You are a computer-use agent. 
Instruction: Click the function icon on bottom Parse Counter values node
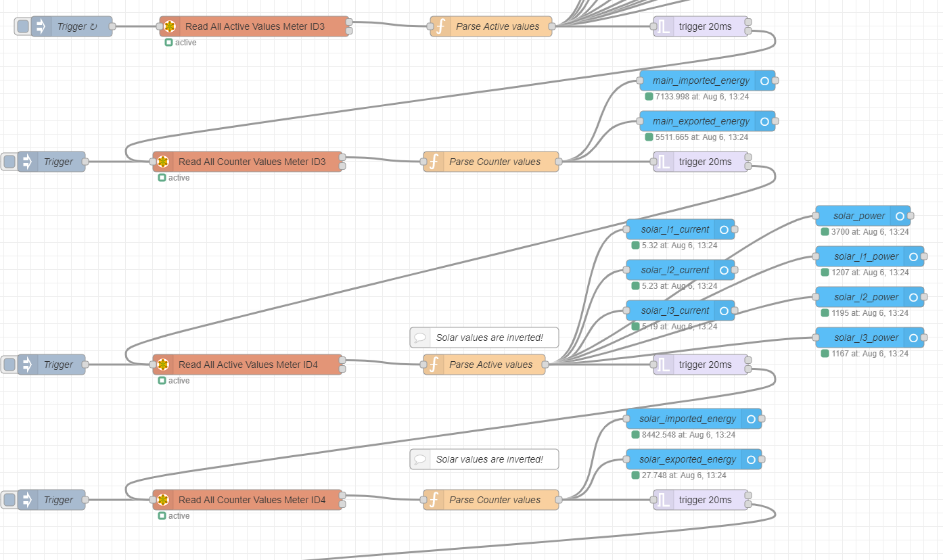pyautogui.click(x=433, y=500)
